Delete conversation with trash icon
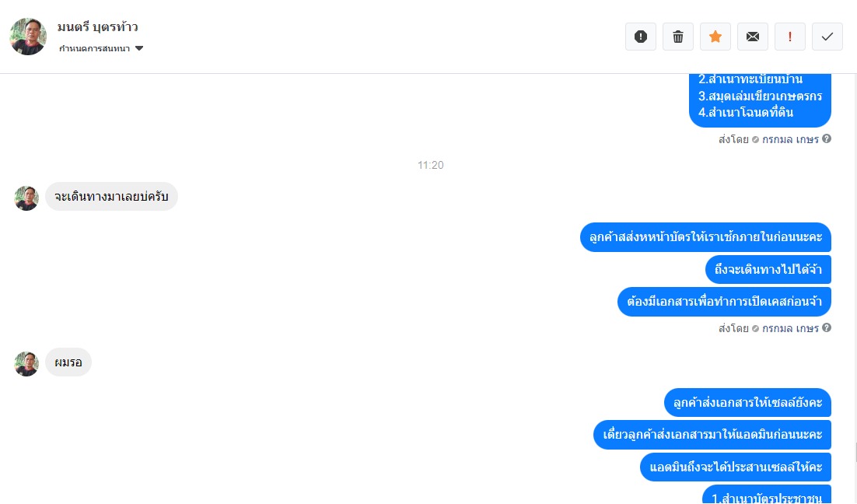Viewport: 857px width, 504px height. click(x=677, y=37)
